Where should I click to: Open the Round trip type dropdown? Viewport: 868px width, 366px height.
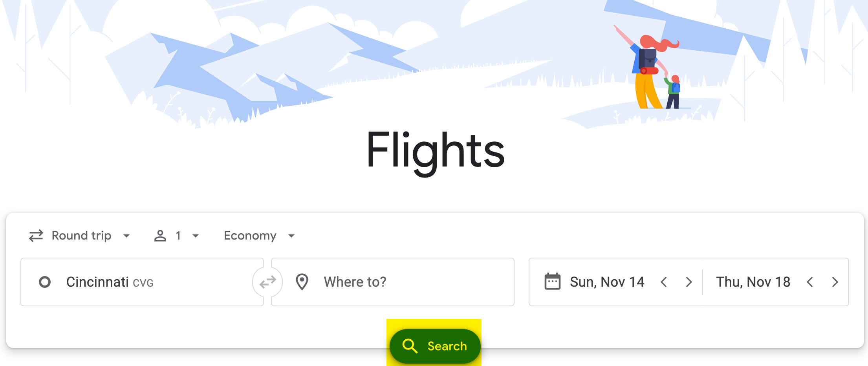[x=79, y=236]
